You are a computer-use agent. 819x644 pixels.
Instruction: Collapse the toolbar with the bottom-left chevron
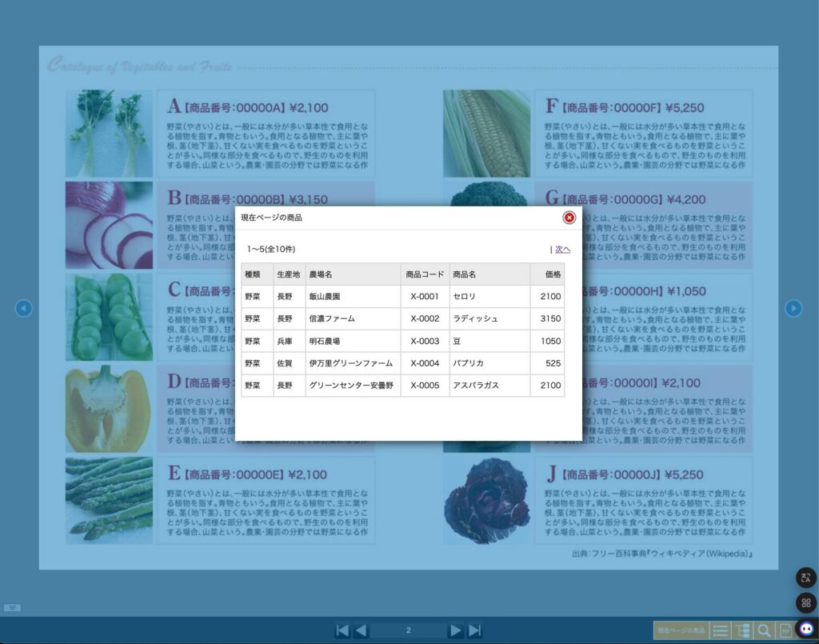[x=12, y=608]
